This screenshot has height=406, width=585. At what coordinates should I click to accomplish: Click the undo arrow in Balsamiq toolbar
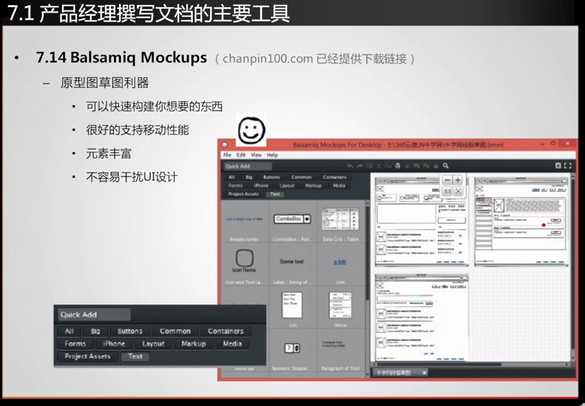pos(350,166)
